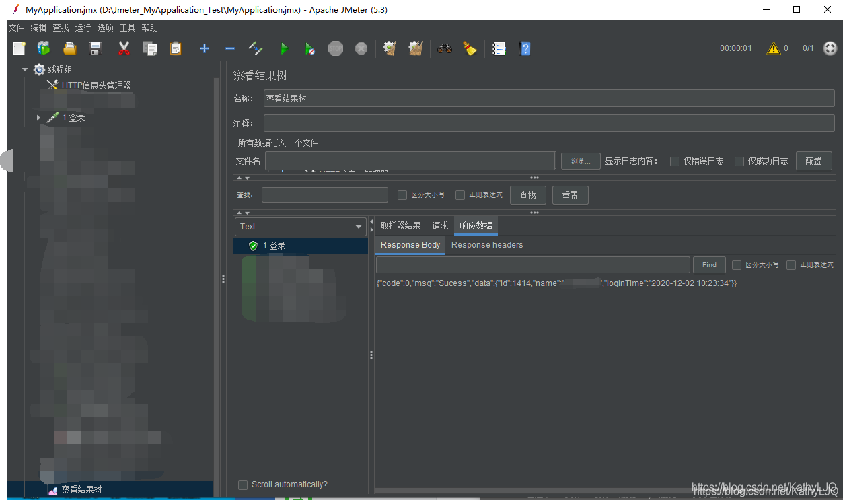Toggle enable/disable of the element in the toolbar
Screen dimensions: 845x504
255,48
